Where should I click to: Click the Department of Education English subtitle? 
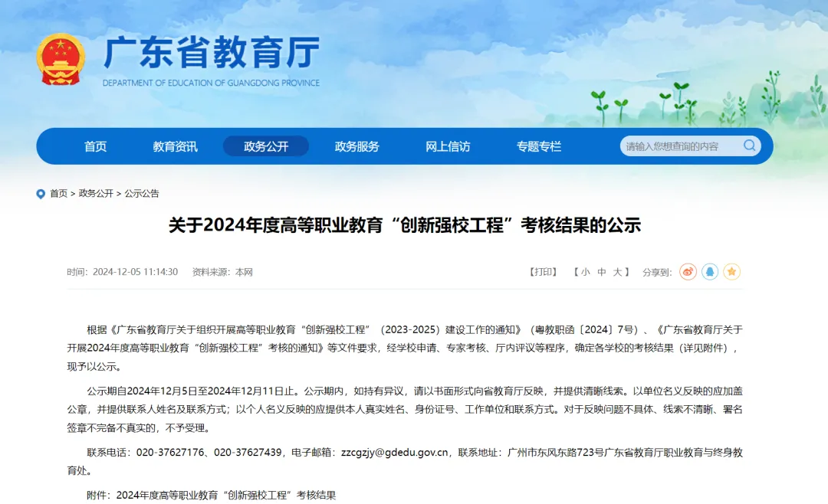coord(211,83)
